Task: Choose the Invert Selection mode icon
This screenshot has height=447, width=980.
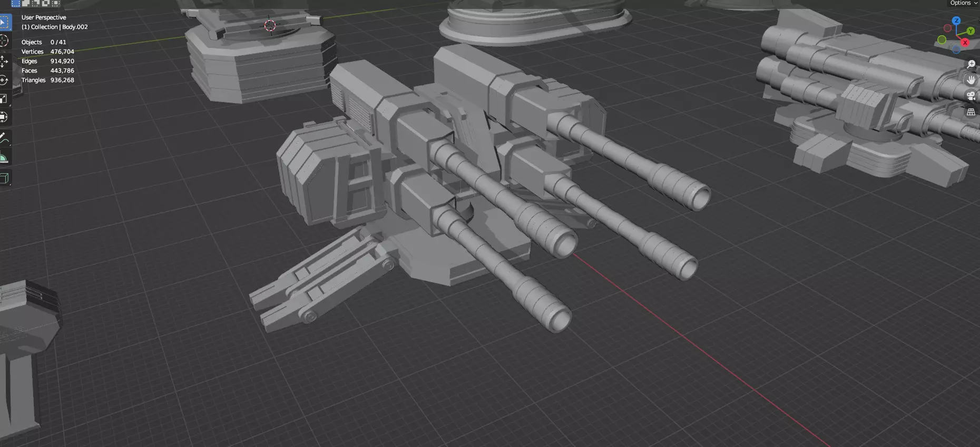Action: (x=46, y=3)
